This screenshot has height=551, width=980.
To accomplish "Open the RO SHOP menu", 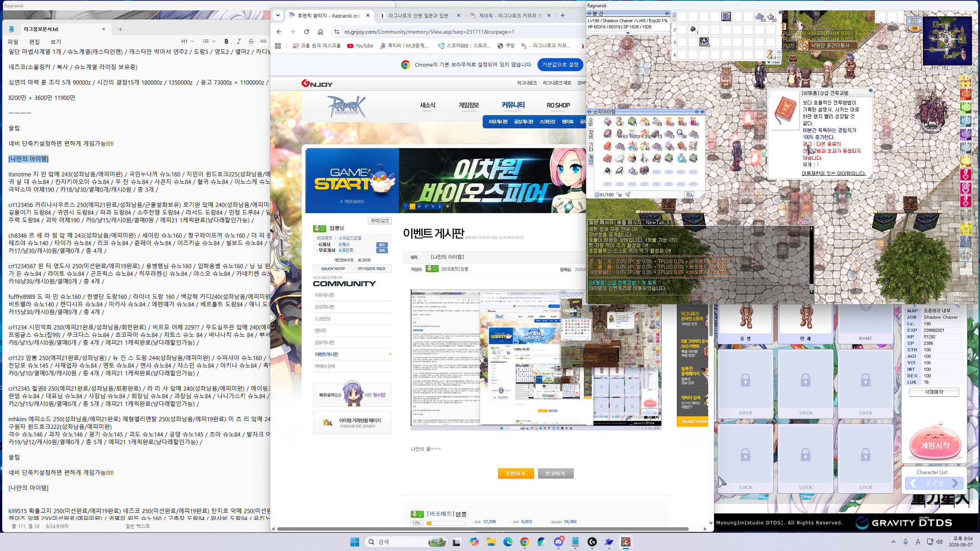I will [558, 106].
